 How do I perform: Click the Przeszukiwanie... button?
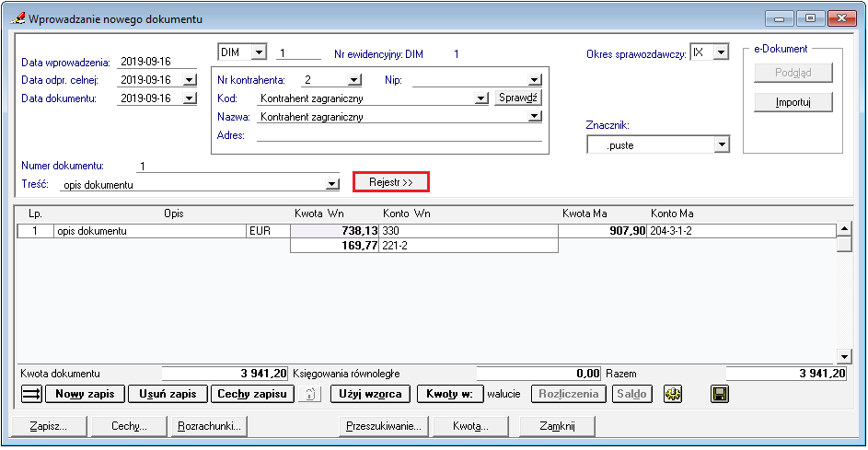click(x=384, y=426)
